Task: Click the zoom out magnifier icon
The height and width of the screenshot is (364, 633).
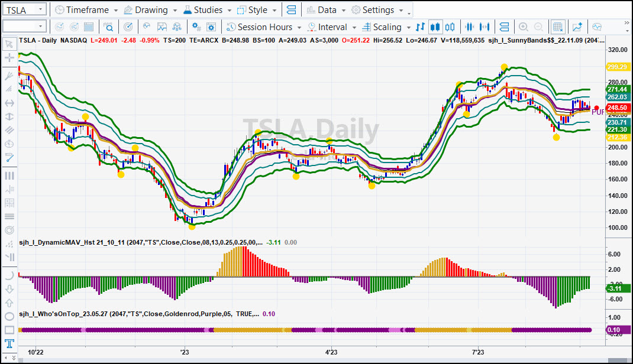Action: coord(538,27)
